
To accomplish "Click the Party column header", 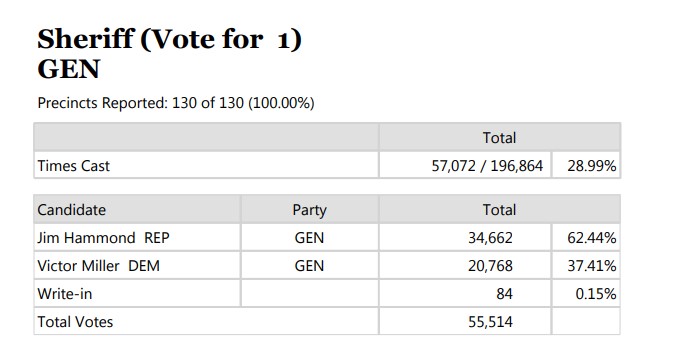I will pyautogui.click(x=309, y=210).
